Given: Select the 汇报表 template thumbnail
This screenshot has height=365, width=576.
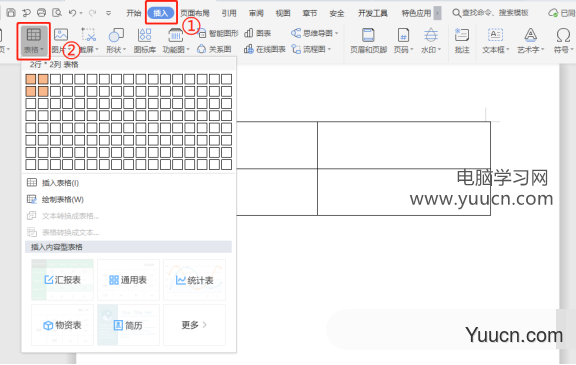Looking at the screenshot, I should tap(62, 280).
